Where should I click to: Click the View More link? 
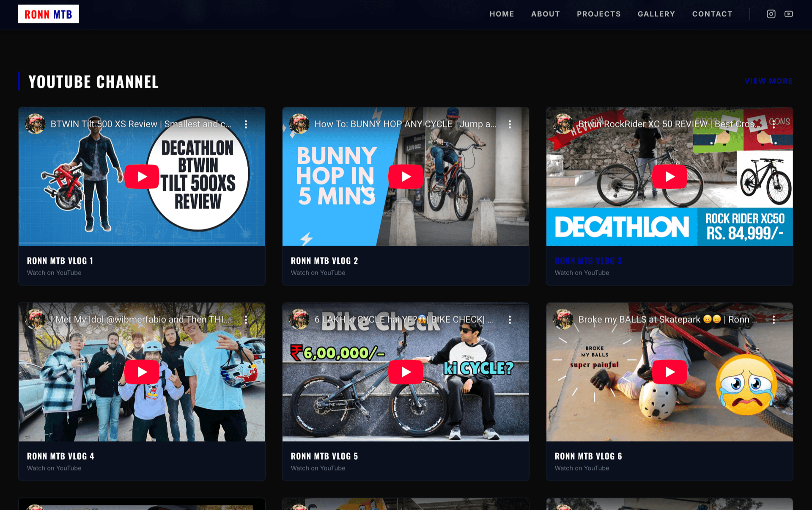[x=769, y=81]
